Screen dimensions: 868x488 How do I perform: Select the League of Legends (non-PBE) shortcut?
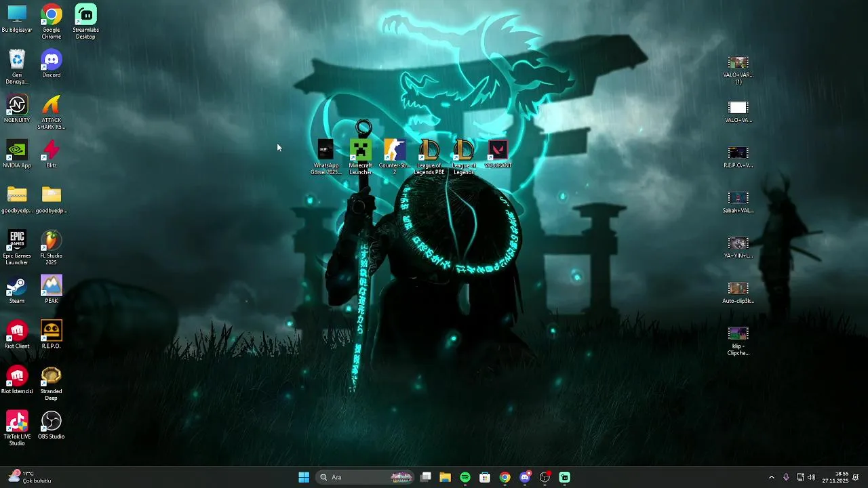tap(464, 157)
